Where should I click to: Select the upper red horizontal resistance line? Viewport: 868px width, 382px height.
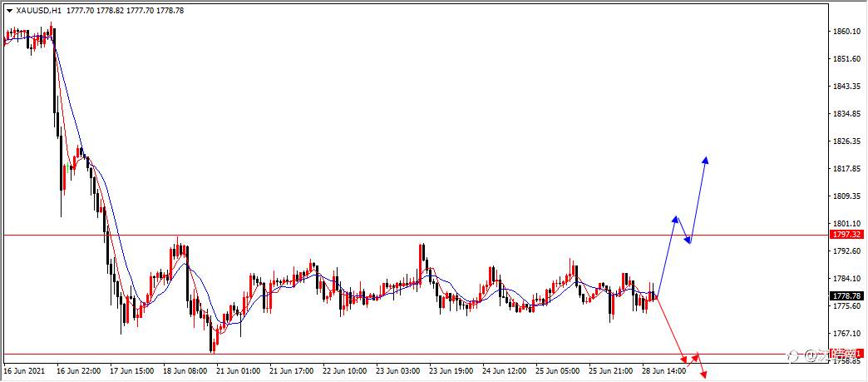pyautogui.click(x=414, y=235)
